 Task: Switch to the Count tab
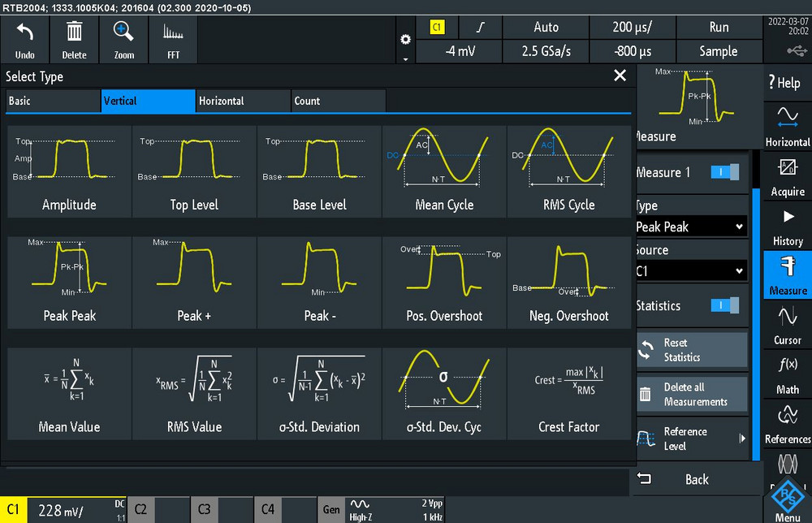pos(339,101)
